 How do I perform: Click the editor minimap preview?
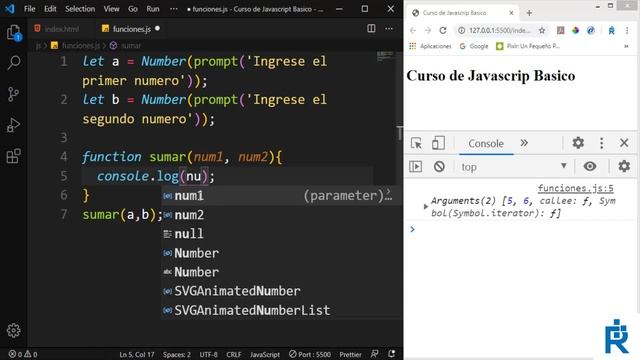click(x=385, y=57)
